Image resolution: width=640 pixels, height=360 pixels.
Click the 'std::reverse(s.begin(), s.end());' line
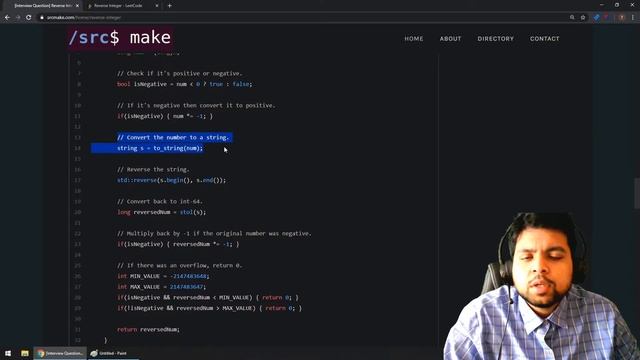(171, 180)
